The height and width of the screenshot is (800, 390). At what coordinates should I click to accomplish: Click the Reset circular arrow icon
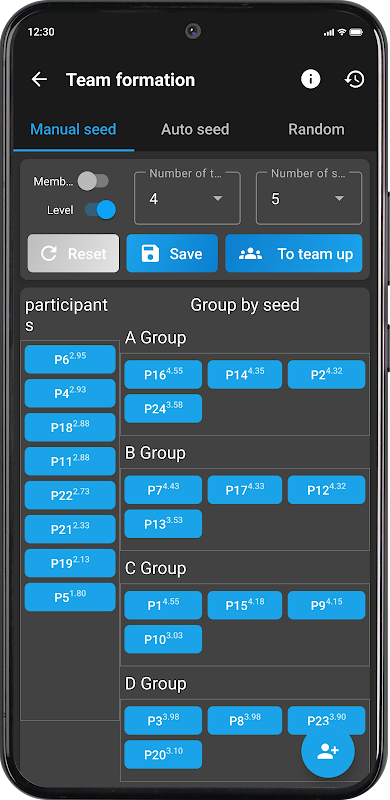(48, 254)
